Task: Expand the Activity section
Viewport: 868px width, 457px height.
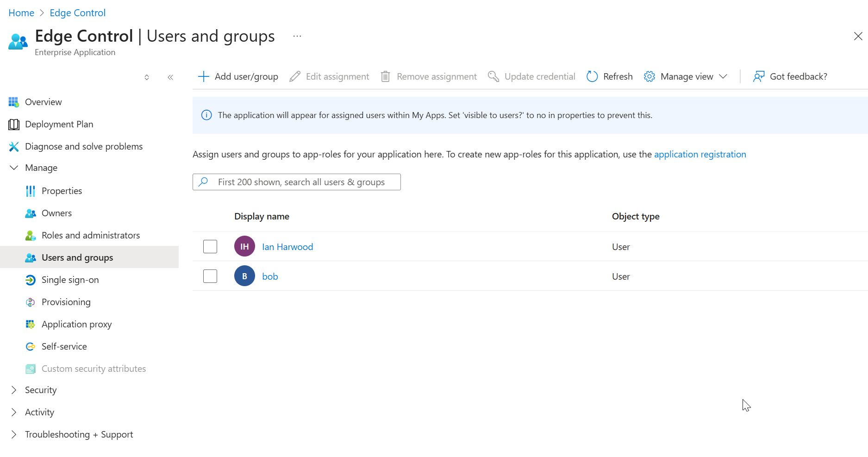Action: (x=14, y=412)
